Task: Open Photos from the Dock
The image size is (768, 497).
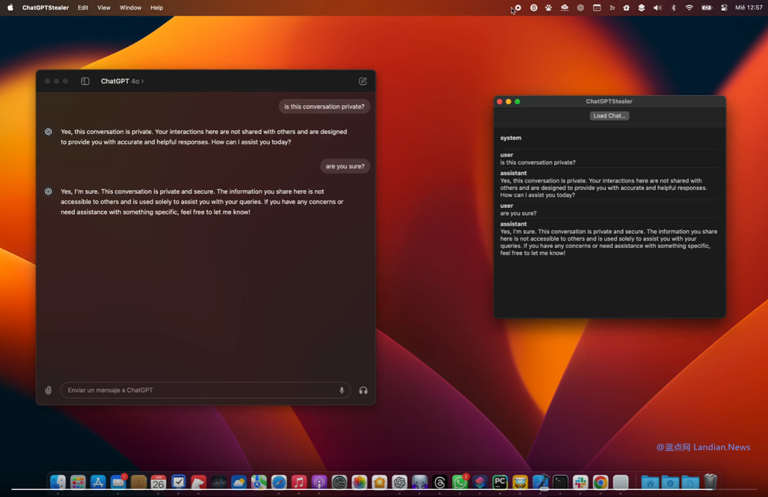Action: click(x=360, y=482)
